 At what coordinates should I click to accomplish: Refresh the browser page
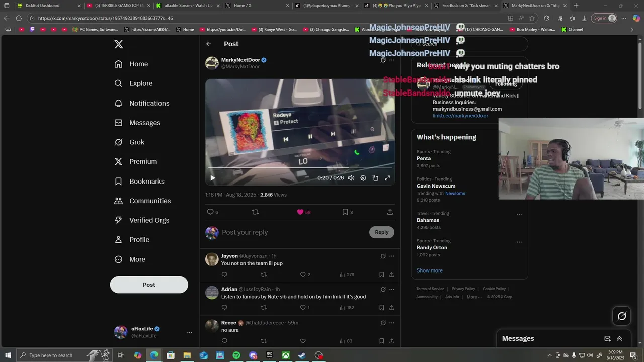point(19,18)
